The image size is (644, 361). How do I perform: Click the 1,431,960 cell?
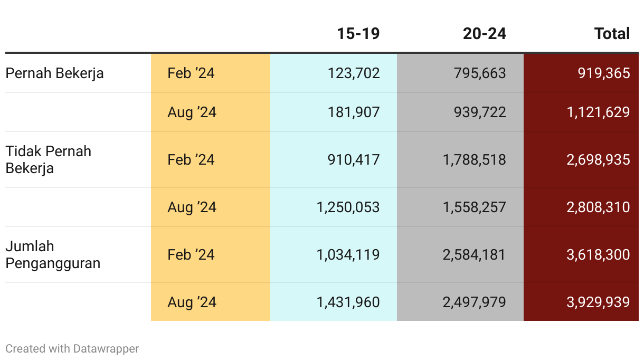348,302
